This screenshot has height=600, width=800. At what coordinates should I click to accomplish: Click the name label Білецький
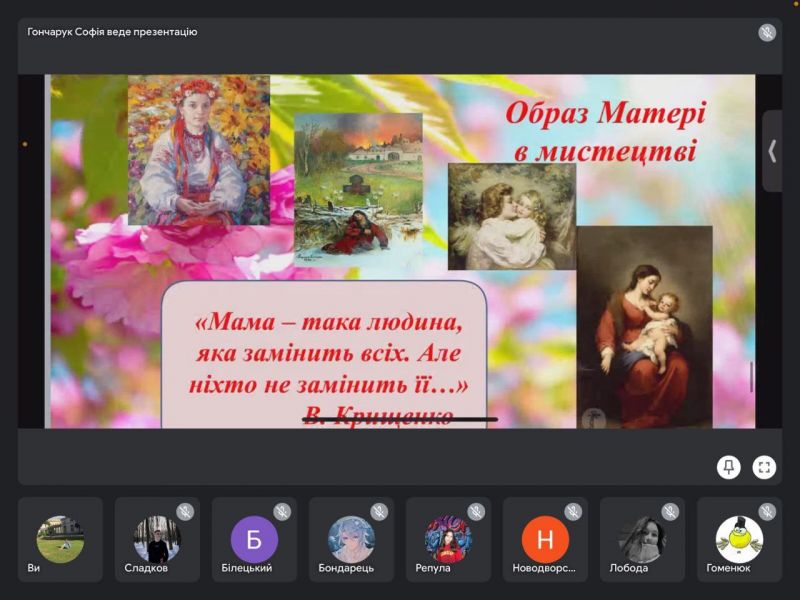(246, 568)
